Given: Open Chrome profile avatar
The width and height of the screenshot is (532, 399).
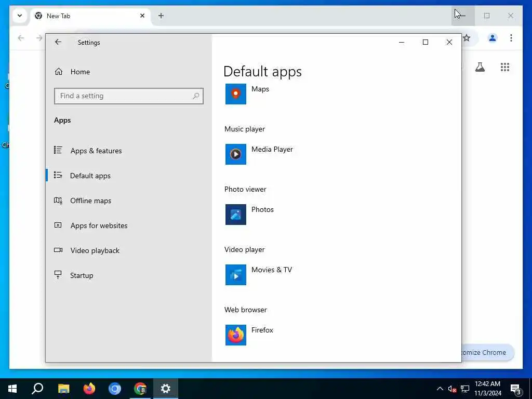Looking at the screenshot, I should [x=493, y=38].
